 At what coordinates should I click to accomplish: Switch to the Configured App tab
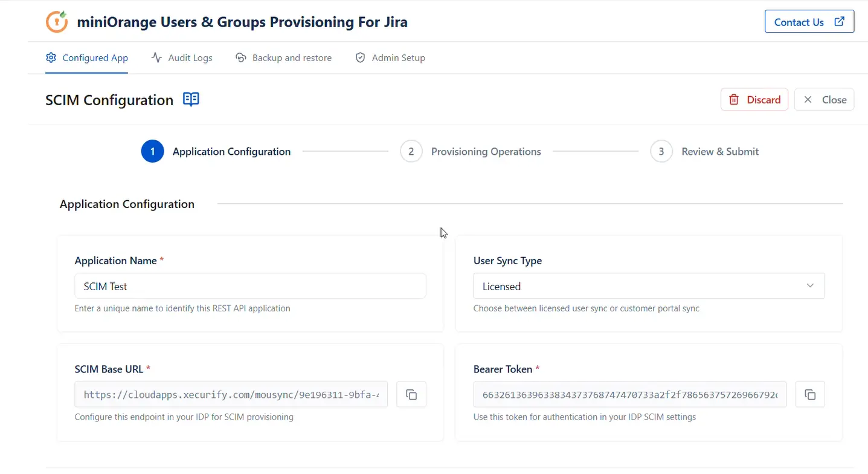87,57
